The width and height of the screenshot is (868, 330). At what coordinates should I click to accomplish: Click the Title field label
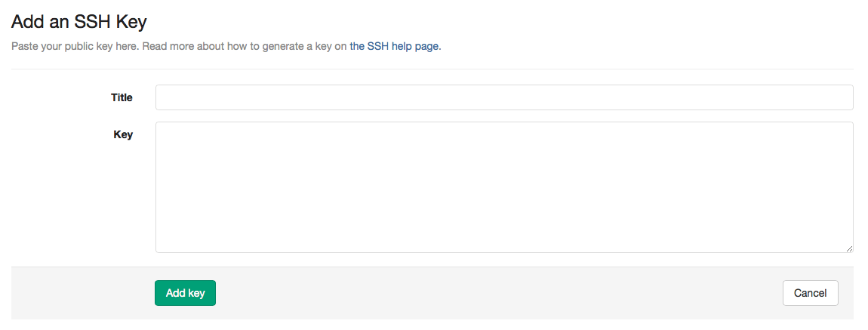(x=122, y=97)
